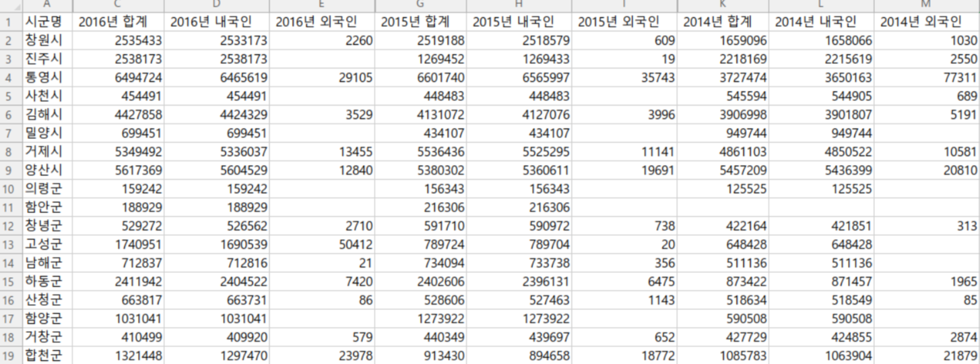The width and height of the screenshot is (980, 364).
Task: Click cell value 35743
Action: [x=625, y=77]
